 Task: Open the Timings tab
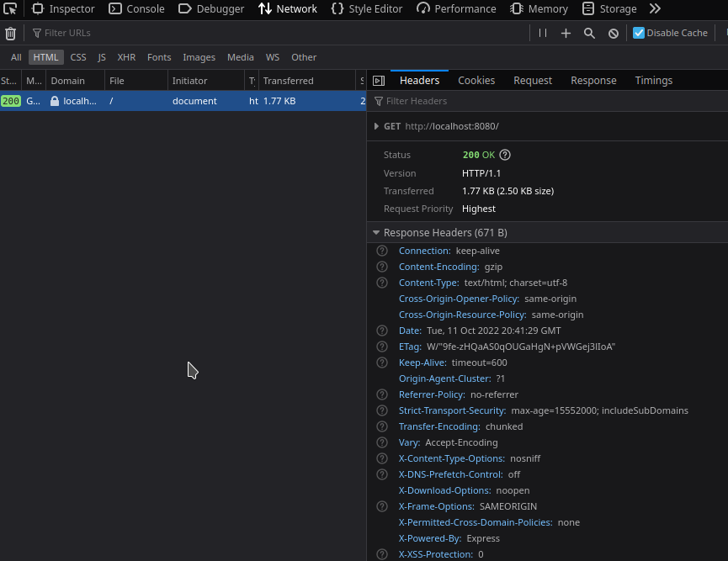click(653, 80)
